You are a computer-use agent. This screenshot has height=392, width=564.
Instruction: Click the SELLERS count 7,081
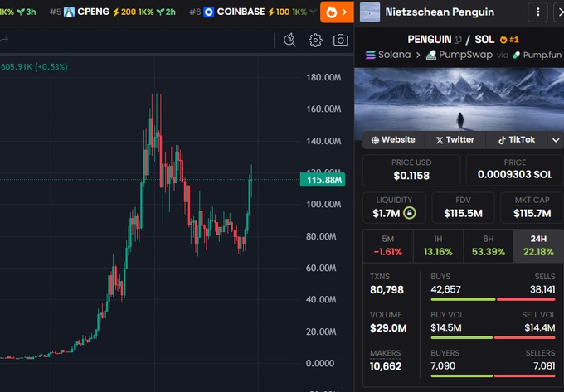point(544,365)
